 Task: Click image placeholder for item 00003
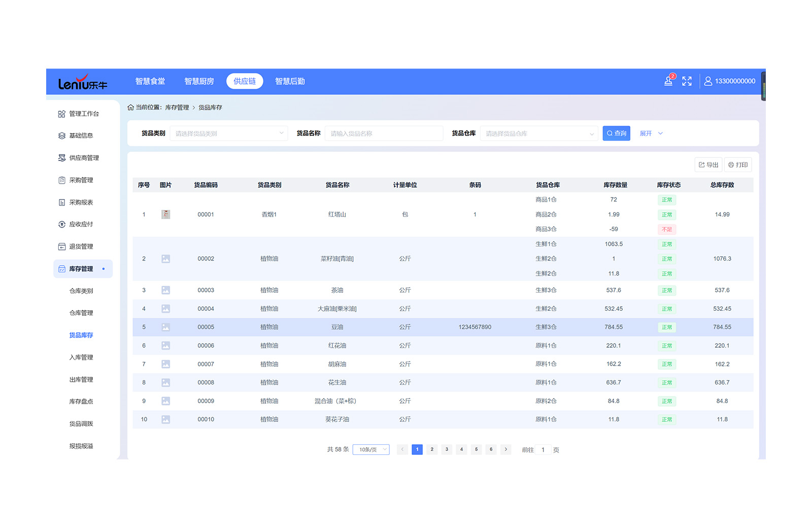click(x=165, y=290)
